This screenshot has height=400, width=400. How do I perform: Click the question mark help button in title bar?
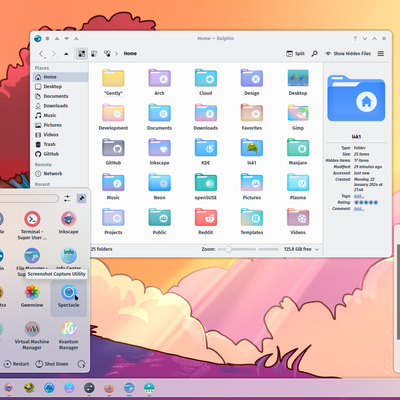tap(355, 39)
